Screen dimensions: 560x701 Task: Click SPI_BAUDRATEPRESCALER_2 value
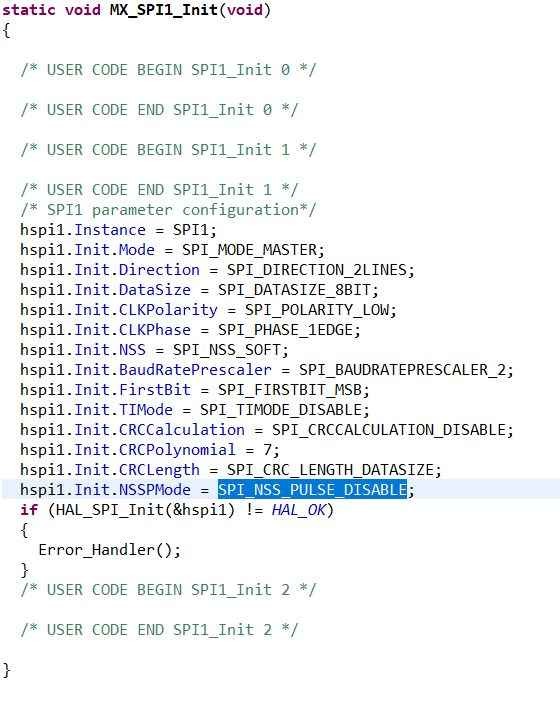click(x=402, y=370)
